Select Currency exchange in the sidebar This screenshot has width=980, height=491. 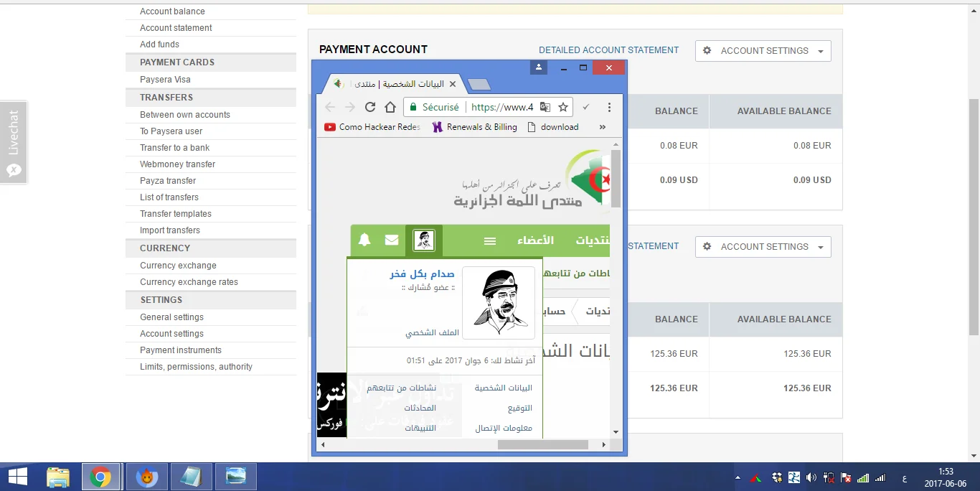pyautogui.click(x=178, y=266)
